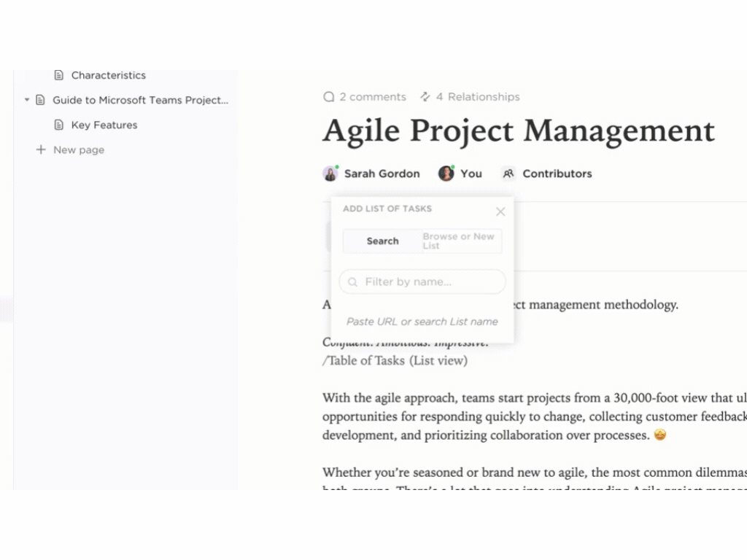This screenshot has width=747, height=560.
Task: Select the Sarah Gordon author name
Action: (382, 174)
